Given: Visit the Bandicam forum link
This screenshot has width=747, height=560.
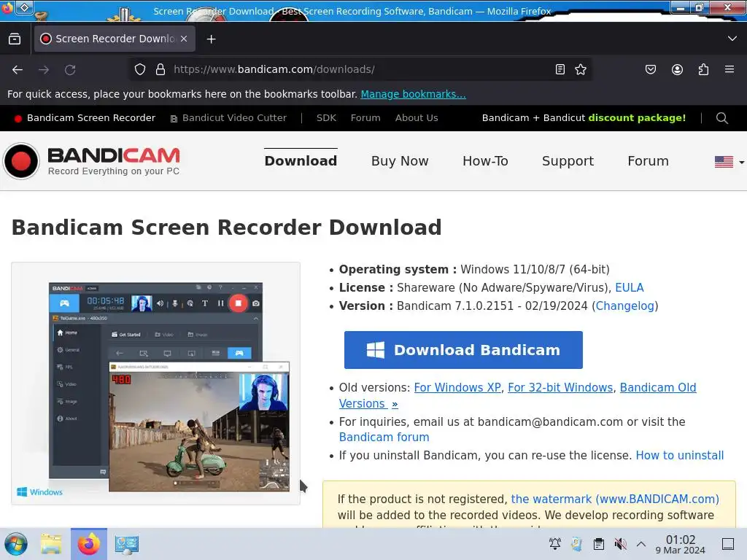Looking at the screenshot, I should (384, 437).
